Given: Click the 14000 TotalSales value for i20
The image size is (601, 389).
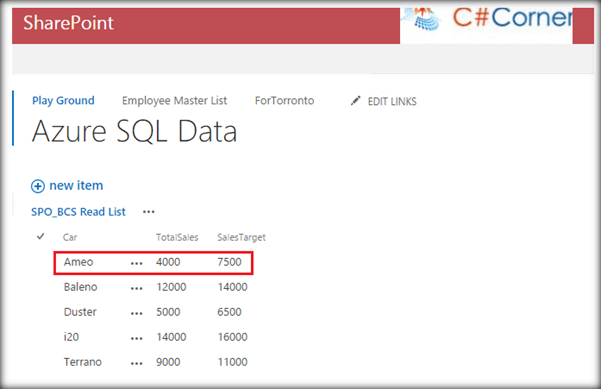Looking at the screenshot, I should tap(171, 337).
